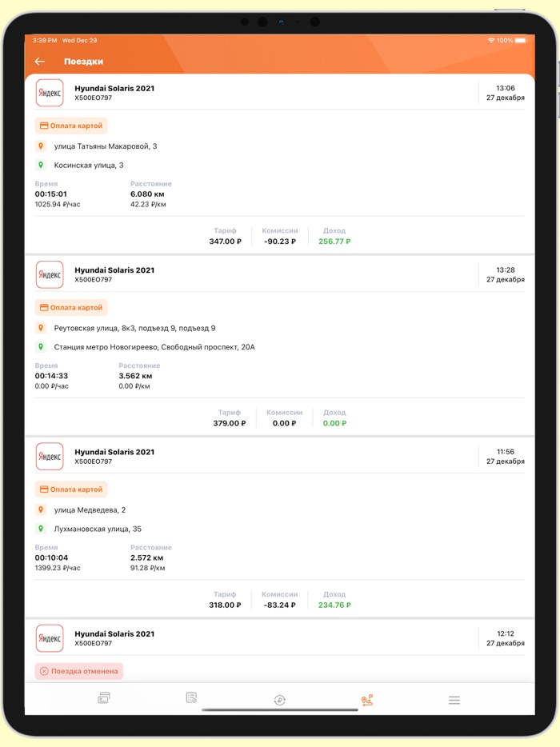Tap the orange pickup pin for Реутовская улица
This screenshot has width=560, height=747.
[x=42, y=328]
